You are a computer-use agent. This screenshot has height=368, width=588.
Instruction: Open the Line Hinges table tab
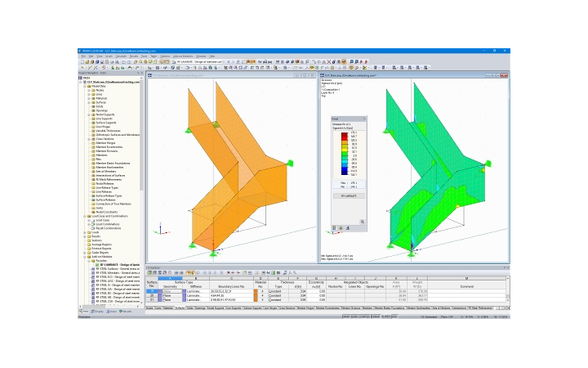pyautogui.click(x=271, y=308)
